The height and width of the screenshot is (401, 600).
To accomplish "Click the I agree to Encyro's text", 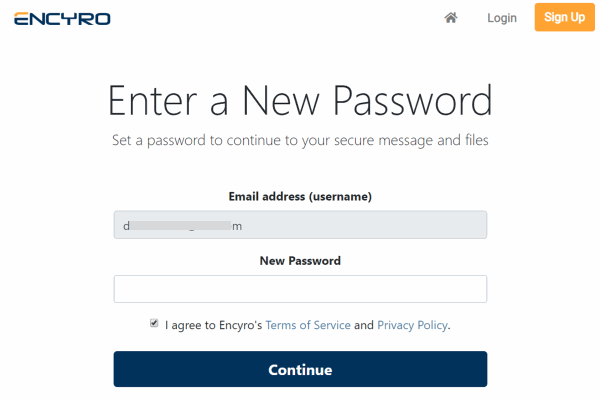I will point(214,325).
